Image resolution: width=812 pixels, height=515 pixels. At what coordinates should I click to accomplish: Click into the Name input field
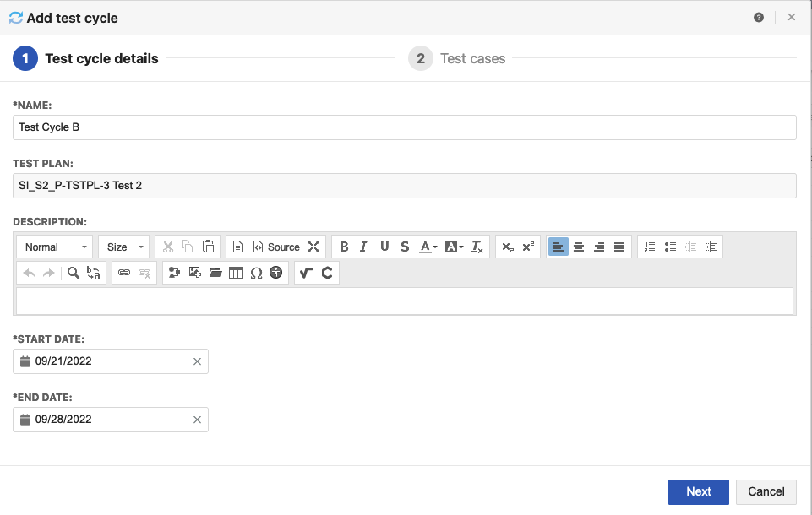point(404,127)
